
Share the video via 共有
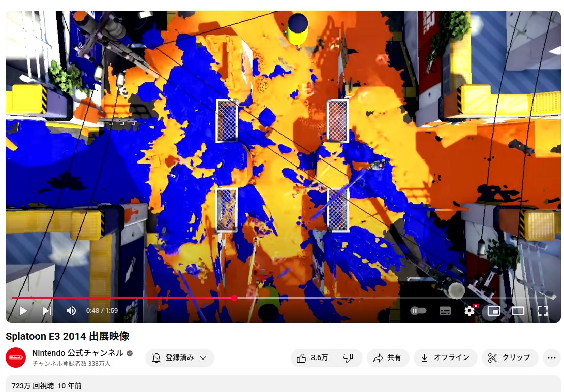(x=388, y=358)
